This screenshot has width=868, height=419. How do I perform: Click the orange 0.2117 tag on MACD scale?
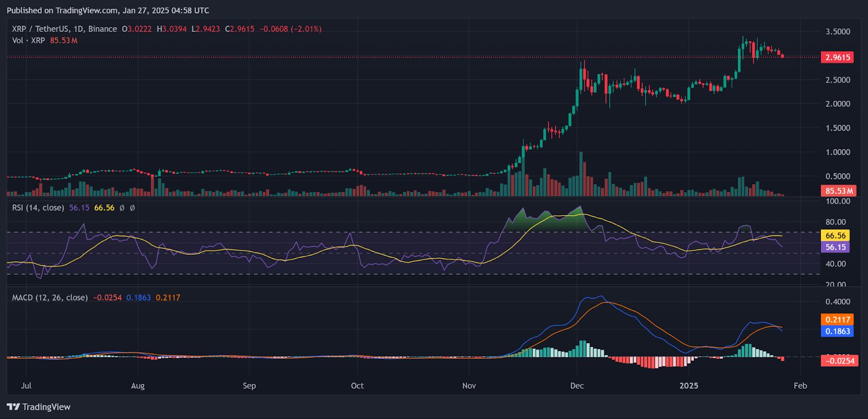click(x=837, y=319)
